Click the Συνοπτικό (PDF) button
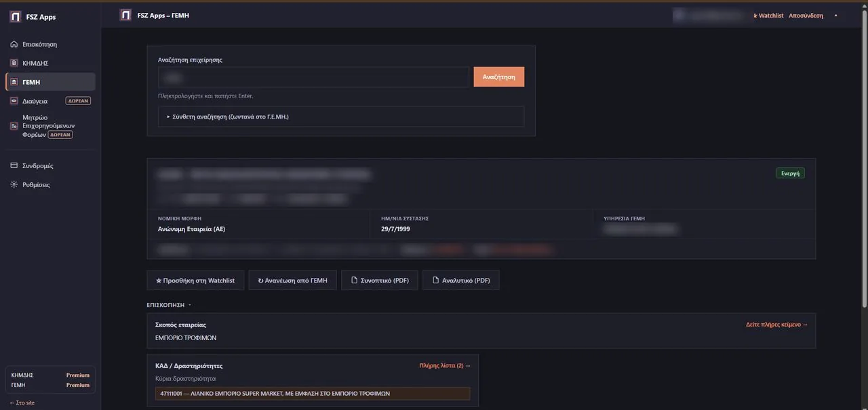This screenshot has height=410, width=868. (x=380, y=281)
